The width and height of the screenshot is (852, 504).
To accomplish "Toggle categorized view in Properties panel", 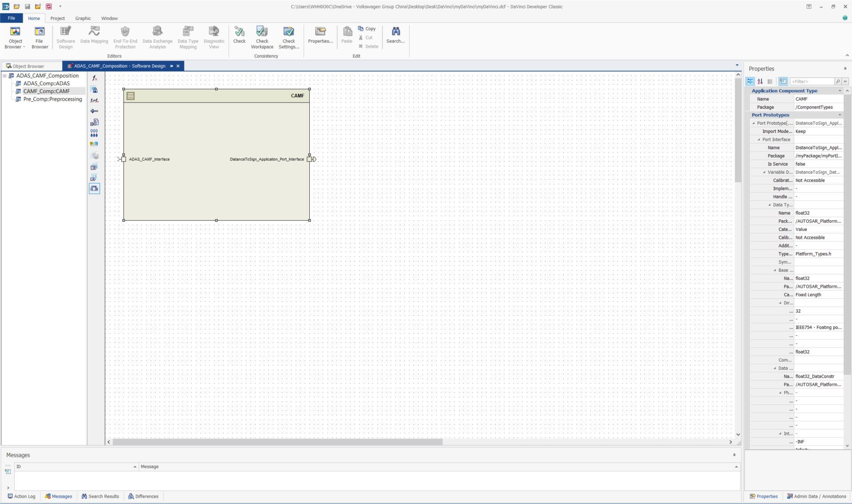I will (750, 81).
